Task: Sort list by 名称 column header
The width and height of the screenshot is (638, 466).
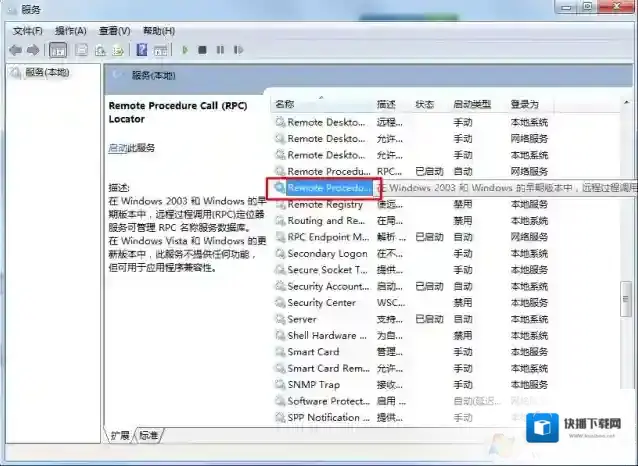Action: coord(285,104)
